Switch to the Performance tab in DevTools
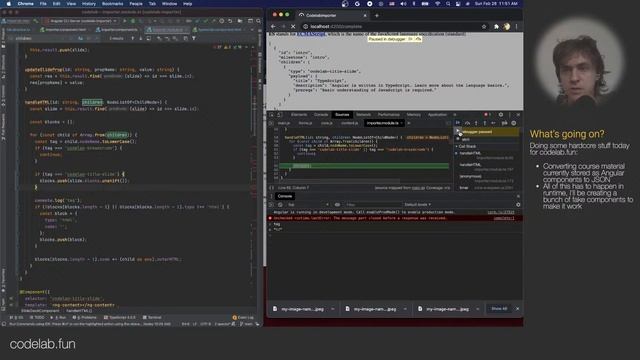Image resolution: width=640 pixels, height=360 pixels. coord(389,115)
